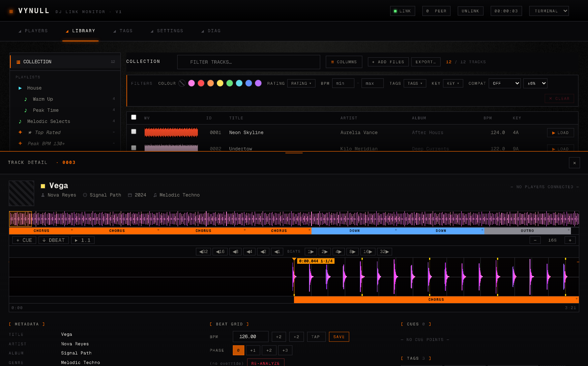Switch to the TAGS tab
This screenshot has width=588, height=366.
[x=123, y=31]
